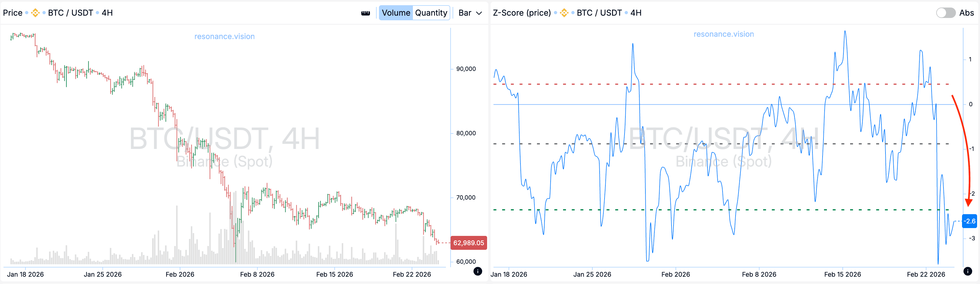980x284 pixels.
Task: Click BTC / USDT pair in Price panel
Action: click(x=70, y=13)
